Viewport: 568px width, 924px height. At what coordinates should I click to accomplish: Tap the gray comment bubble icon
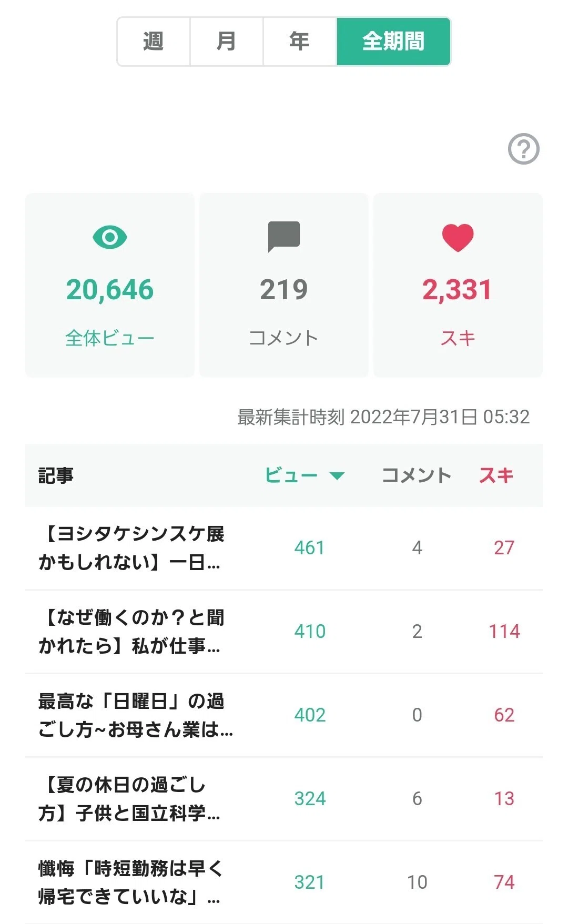coord(284,237)
